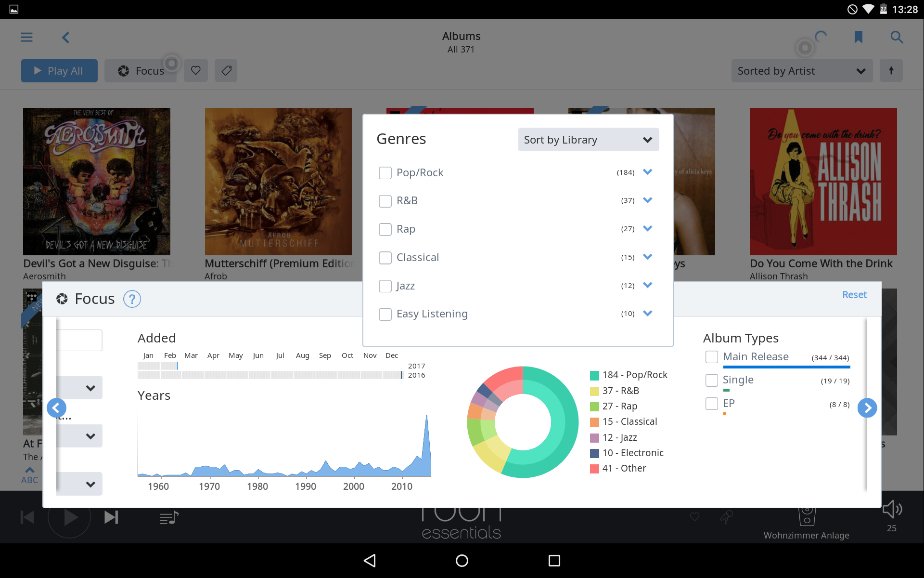Check the Rap genre checkbox
This screenshot has width=924, height=578.
pos(385,229)
